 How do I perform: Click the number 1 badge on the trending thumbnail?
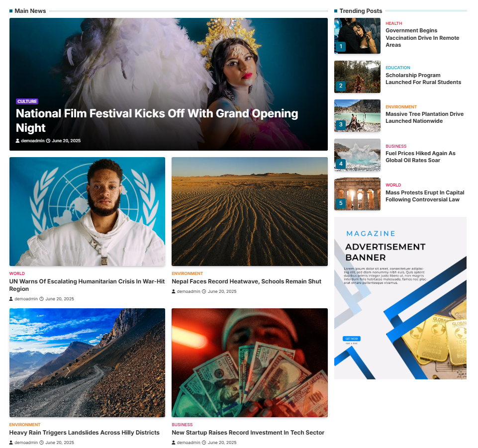pyautogui.click(x=341, y=47)
